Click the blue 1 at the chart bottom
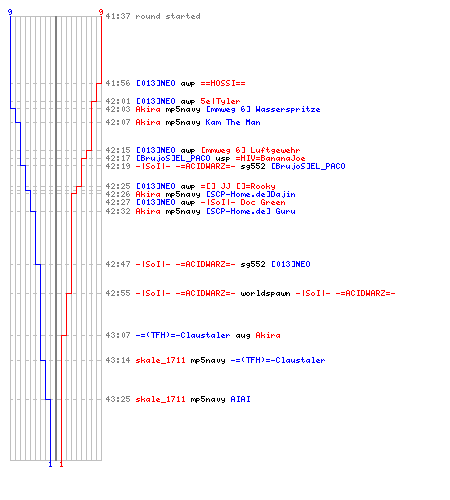 coord(51,464)
